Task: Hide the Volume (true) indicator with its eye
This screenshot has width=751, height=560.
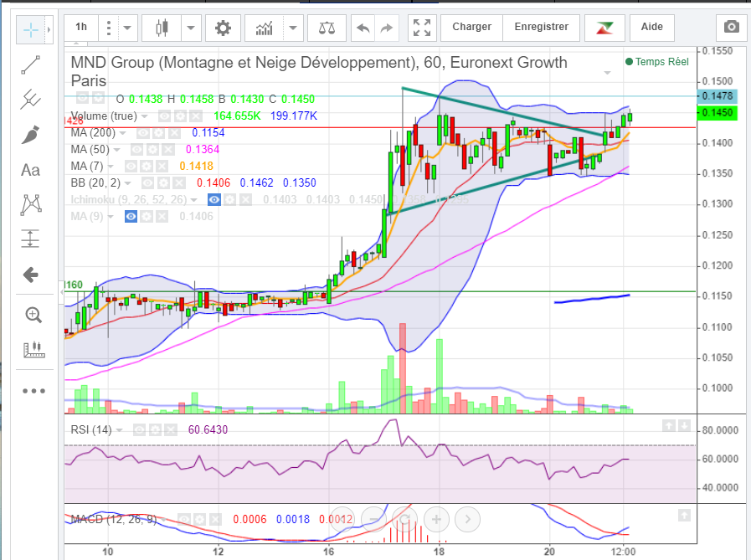Action: click(x=164, y=116)
